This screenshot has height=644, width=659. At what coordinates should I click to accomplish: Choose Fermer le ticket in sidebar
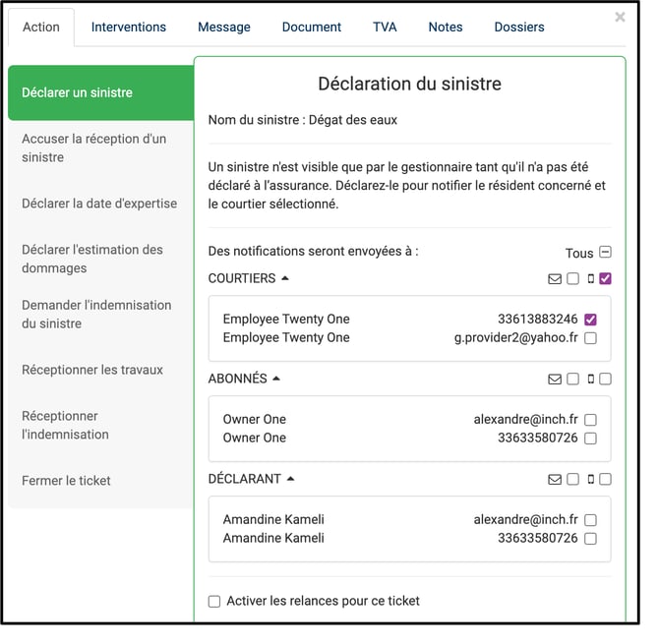click(x=66, y=481)
